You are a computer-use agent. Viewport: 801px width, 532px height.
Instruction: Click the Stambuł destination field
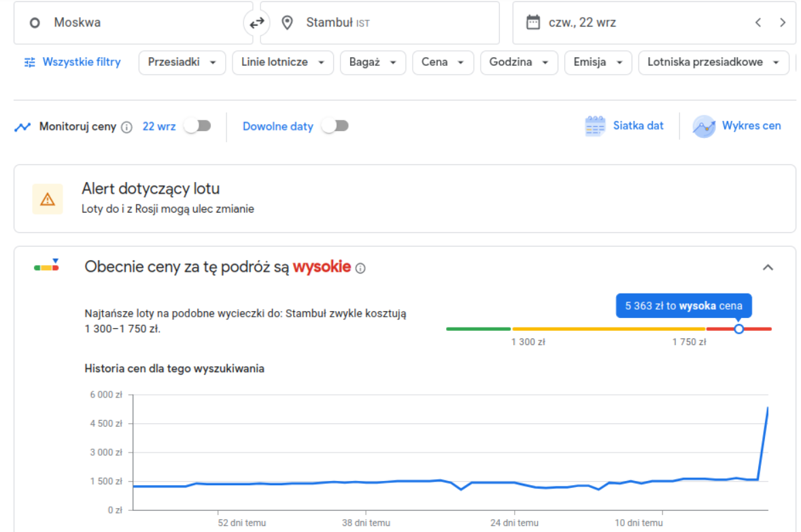pos(379,22)
